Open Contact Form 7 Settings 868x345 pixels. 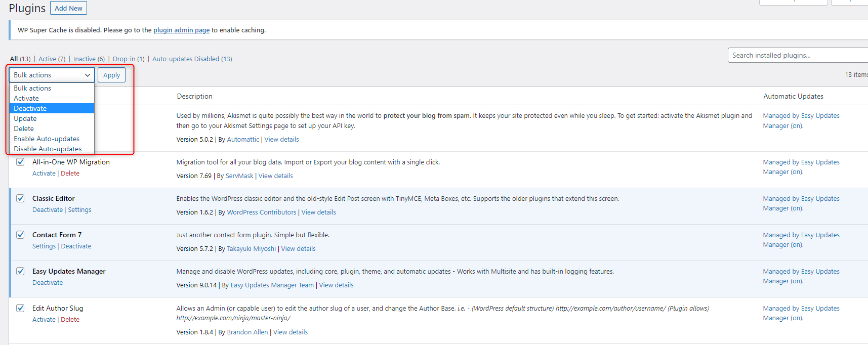(x=44, y=246)
